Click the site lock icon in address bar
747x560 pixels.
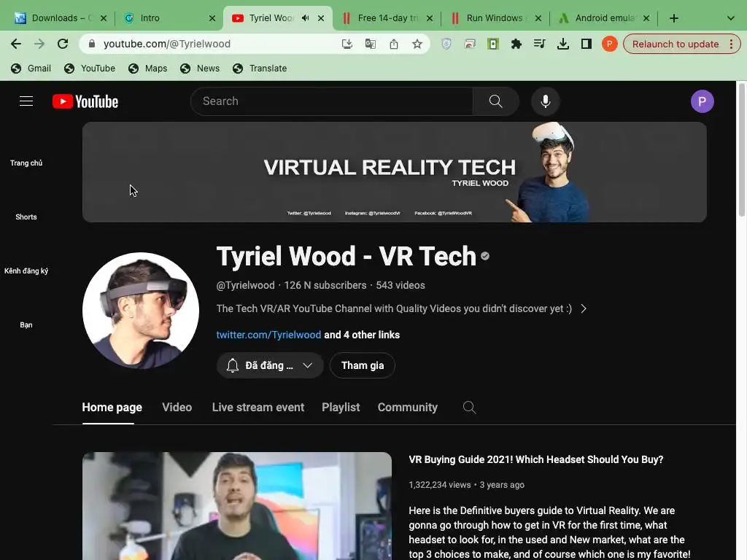[x=92, y=44]
